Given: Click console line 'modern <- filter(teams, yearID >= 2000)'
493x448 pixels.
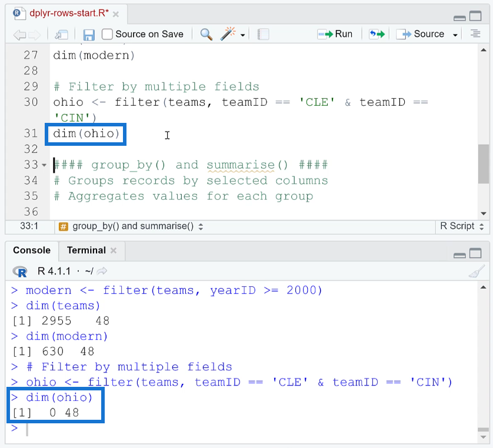Looking at the screenshot, I should [x=174, y=290].
